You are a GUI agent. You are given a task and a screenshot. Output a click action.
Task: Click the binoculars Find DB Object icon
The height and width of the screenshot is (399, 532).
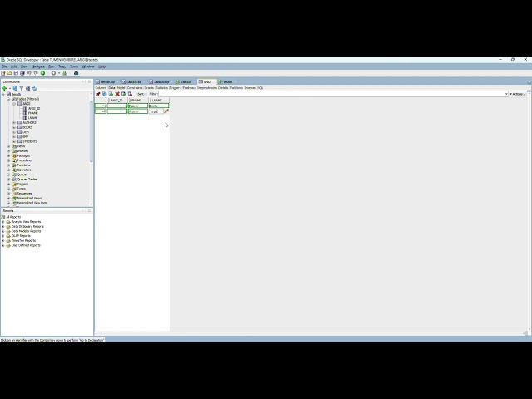click(76, 73)
